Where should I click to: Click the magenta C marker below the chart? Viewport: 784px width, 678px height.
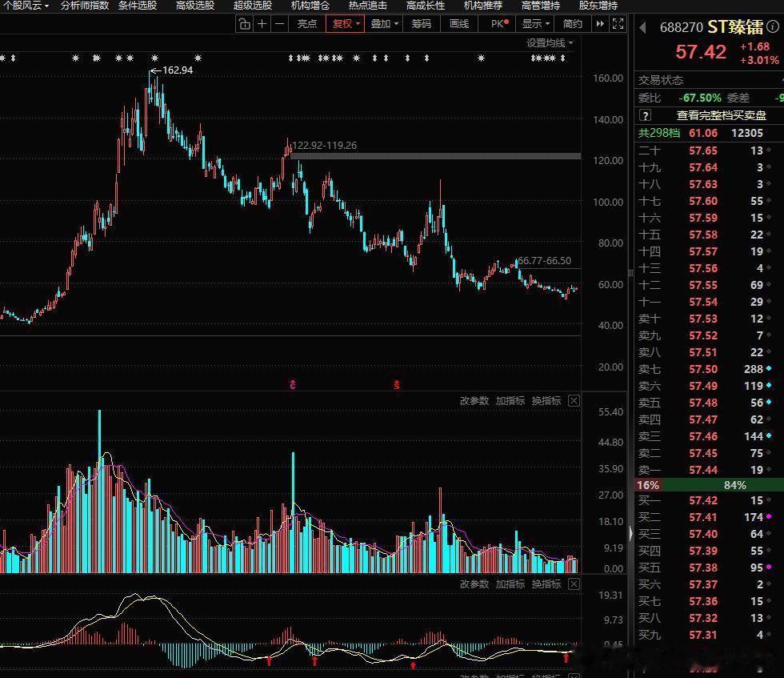point(293,385)
